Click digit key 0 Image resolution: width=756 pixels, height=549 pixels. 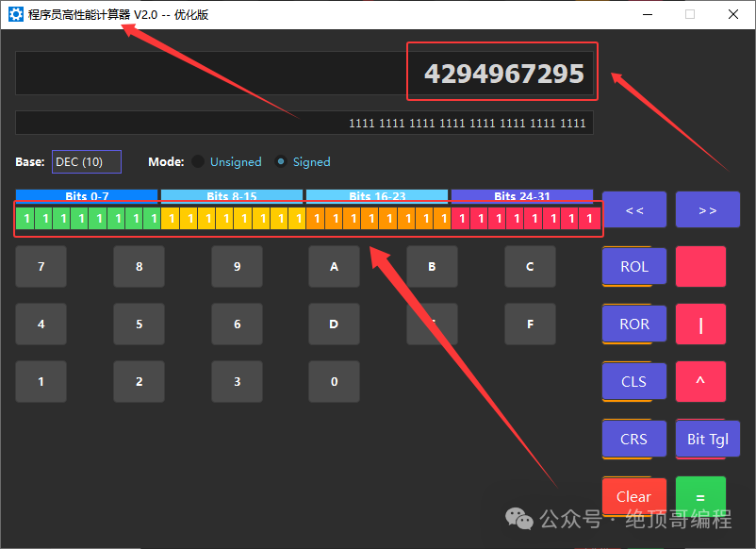pos(334,381)
